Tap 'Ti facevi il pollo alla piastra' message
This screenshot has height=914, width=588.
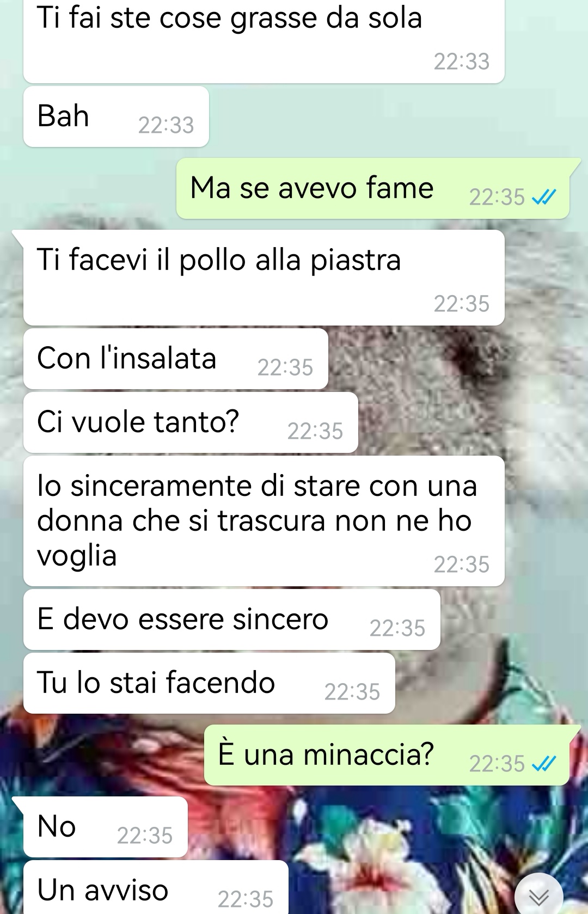[264, 278]
